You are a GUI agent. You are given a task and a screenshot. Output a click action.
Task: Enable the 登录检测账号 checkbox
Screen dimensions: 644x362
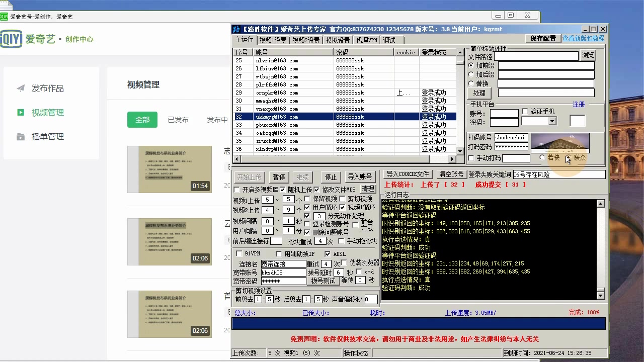click(x=307, y=224)
